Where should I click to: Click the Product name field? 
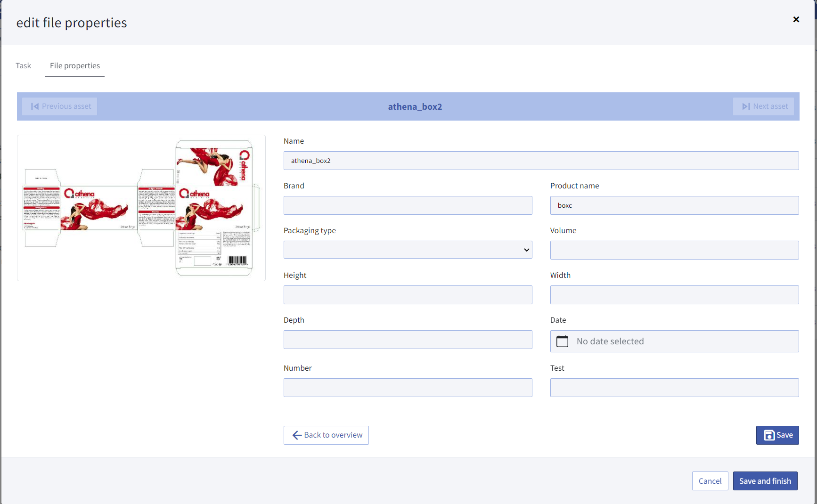point(674,205)
